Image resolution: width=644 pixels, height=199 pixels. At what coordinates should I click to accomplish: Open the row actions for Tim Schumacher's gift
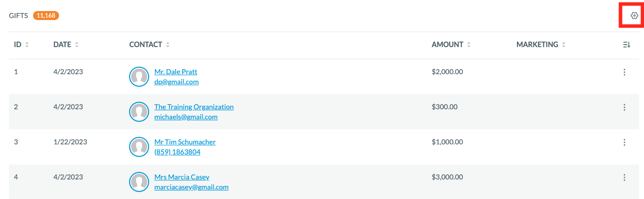click(x=624, y=142)
